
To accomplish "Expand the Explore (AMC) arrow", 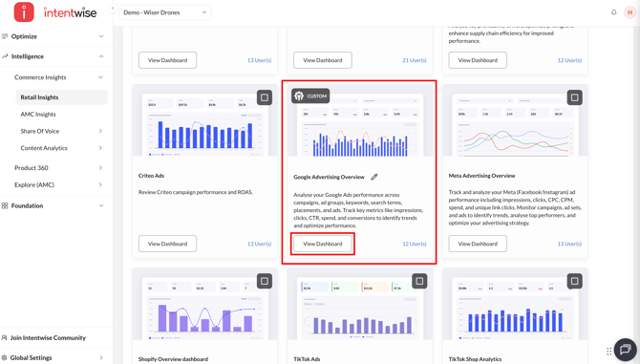I will (x=100, y=184).
